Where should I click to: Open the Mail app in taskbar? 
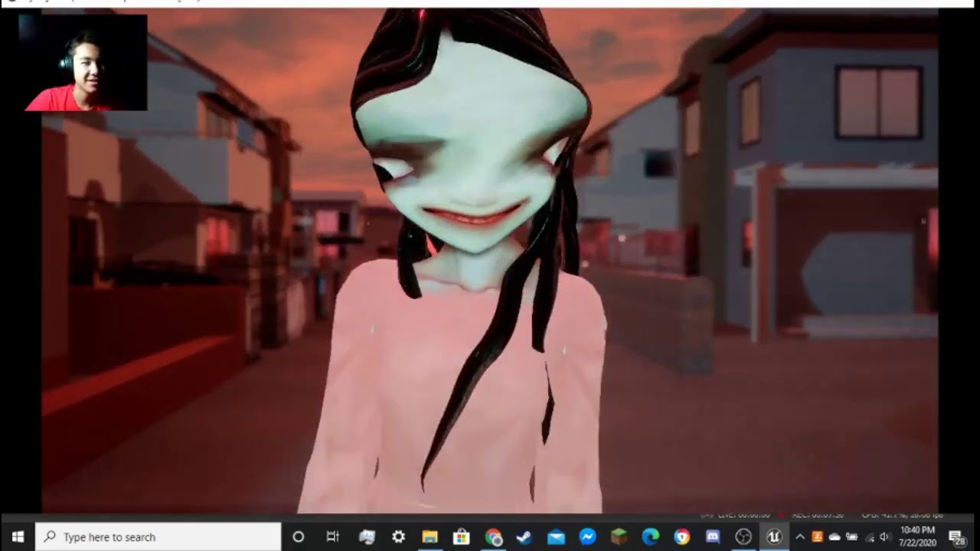coord(556,537)
